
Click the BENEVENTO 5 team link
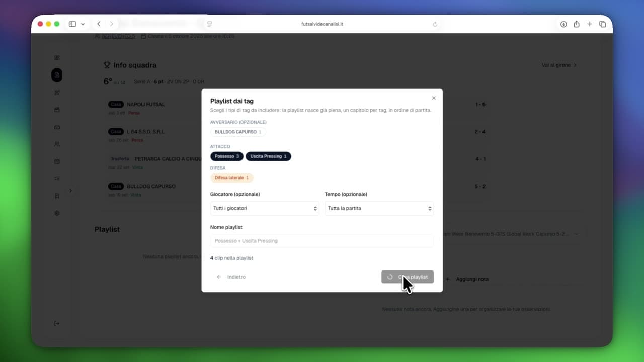click(118, 36)
